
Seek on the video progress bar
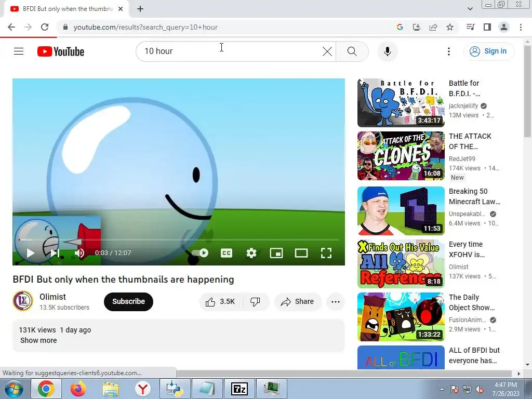click(179, 240)
